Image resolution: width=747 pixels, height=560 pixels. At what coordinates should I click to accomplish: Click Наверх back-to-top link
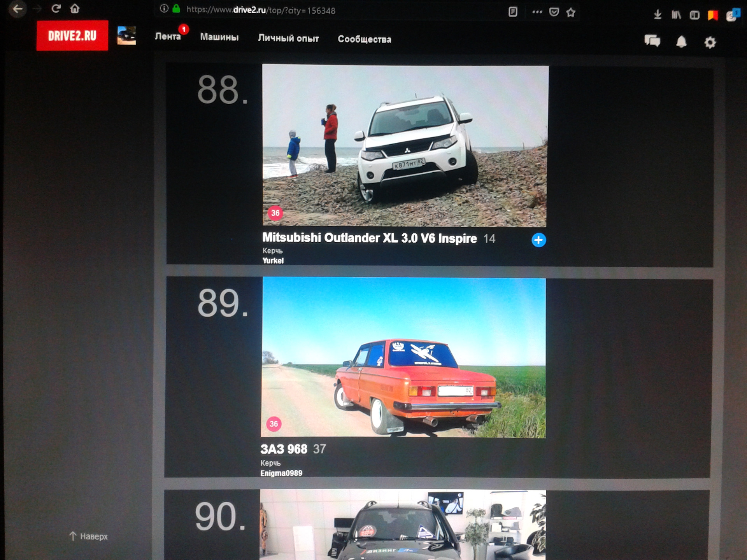[x=89, y=537]
